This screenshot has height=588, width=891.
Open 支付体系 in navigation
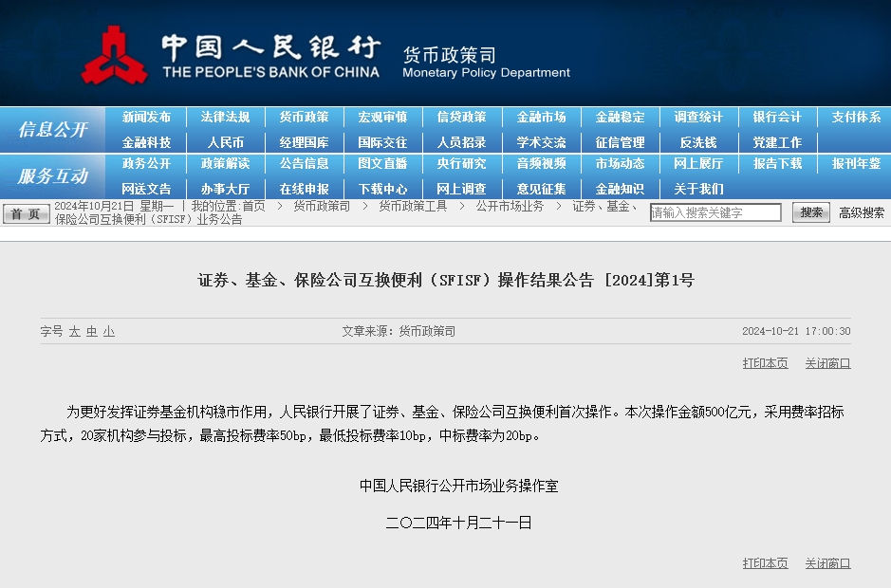856,117
